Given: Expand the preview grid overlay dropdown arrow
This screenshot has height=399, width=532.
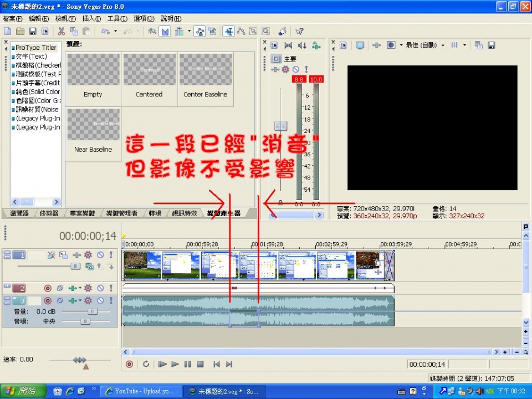Looking at the screenshot, I should click(x=464, y=45).
